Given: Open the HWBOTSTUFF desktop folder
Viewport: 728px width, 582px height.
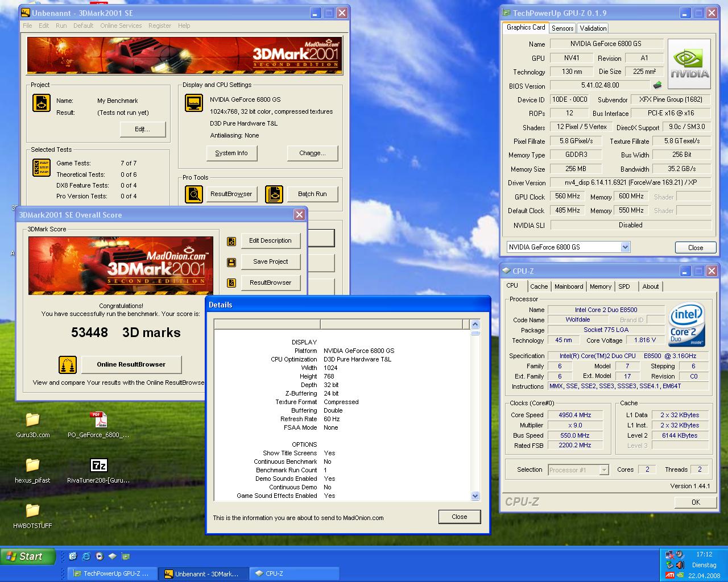Looking at the screenshot, I should tap(32, 516).
